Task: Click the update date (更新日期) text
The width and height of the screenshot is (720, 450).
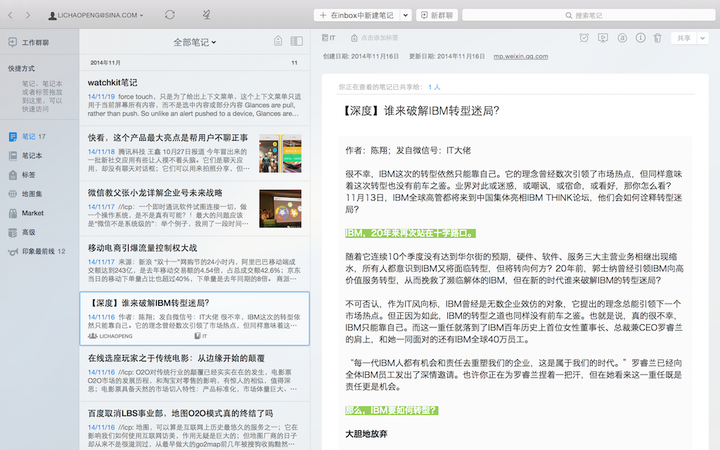Action: coord(447,56)
